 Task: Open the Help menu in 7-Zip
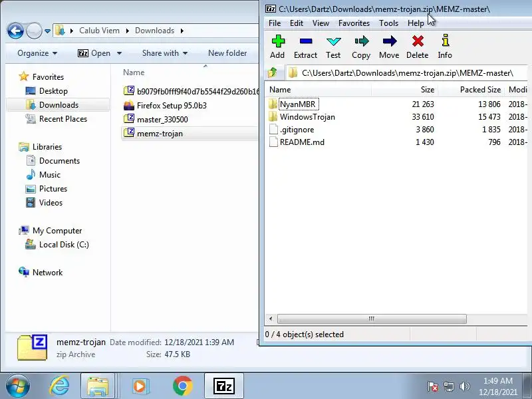coord(416,23)
